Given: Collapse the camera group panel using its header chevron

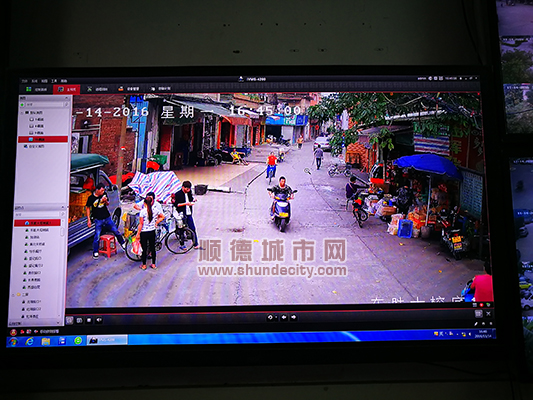Looking at the screenshot, I should [x=63, y=207].
